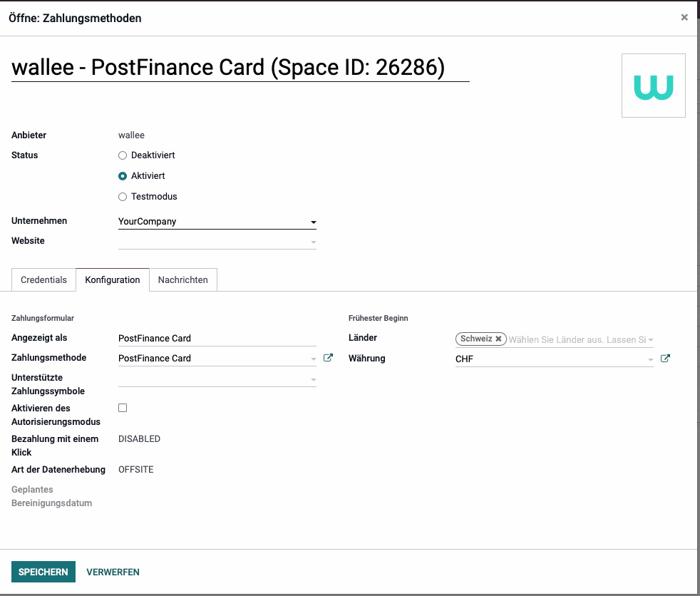
Task: Expand the Länder selection dropdown arrow
Action: coord(650,340)
